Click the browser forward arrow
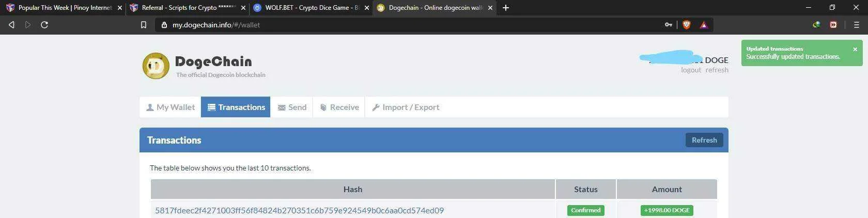The width and height of the screenshot is (868, 218). [x=28, y=25]
